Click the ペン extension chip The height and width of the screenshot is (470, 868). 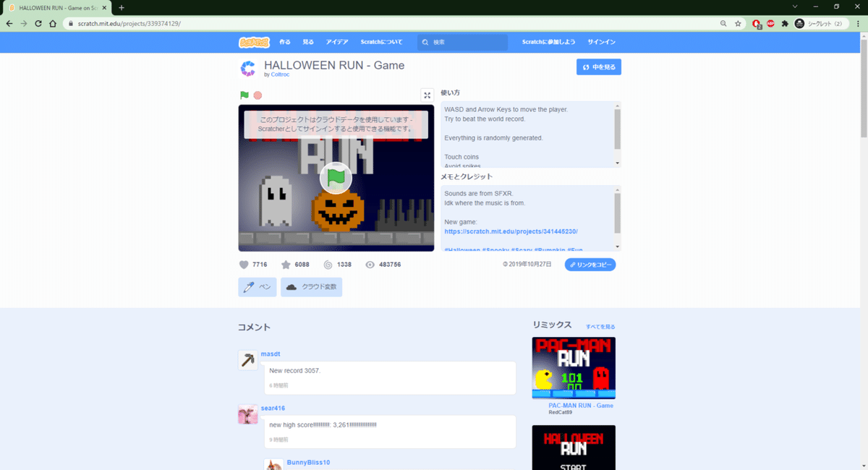pos(258,287)
